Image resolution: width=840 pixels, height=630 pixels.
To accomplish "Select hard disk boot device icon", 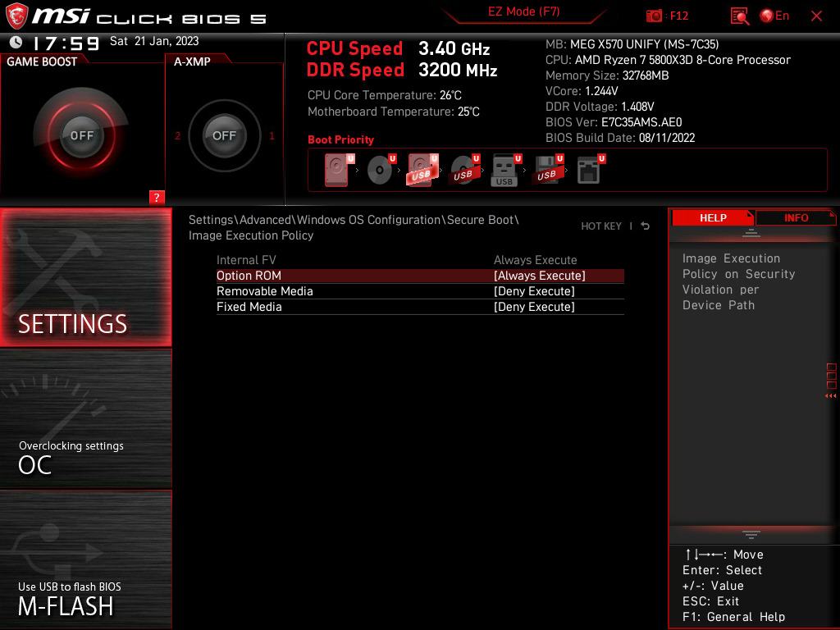I will pos(339,171).
